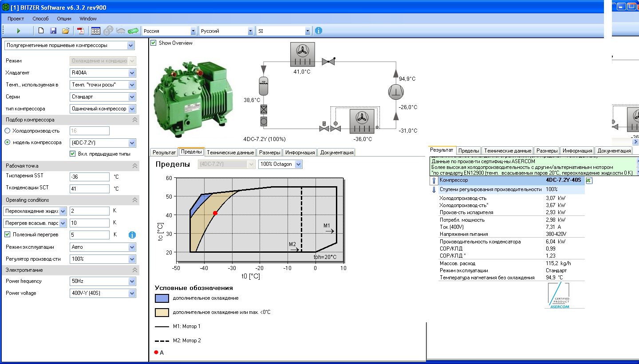Open the Window menu
This screenshot has height=364, width=639.
[88, 19]
